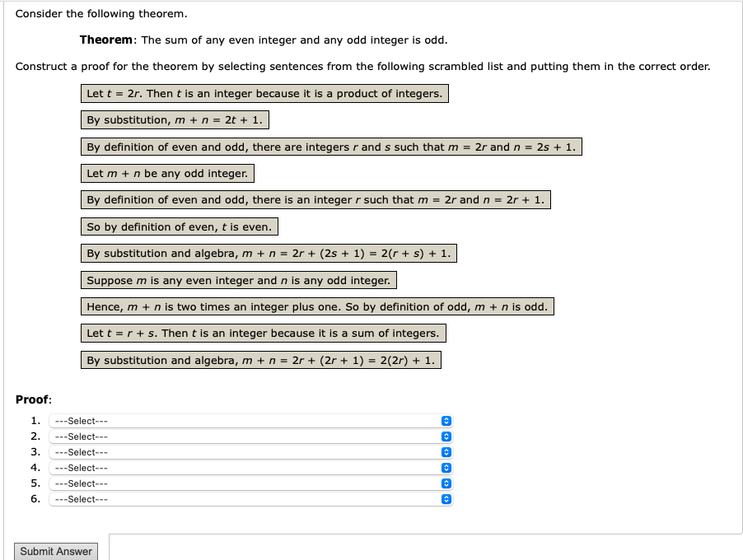Select the sentence starting with 'Hence, m + n is two times'
Viewport: 743px width, 560px height.
[316, 306]
